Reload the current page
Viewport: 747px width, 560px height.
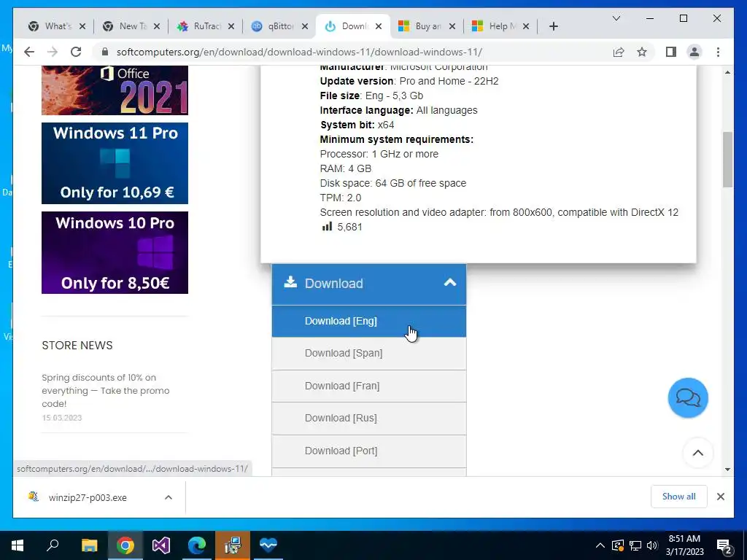76,52
